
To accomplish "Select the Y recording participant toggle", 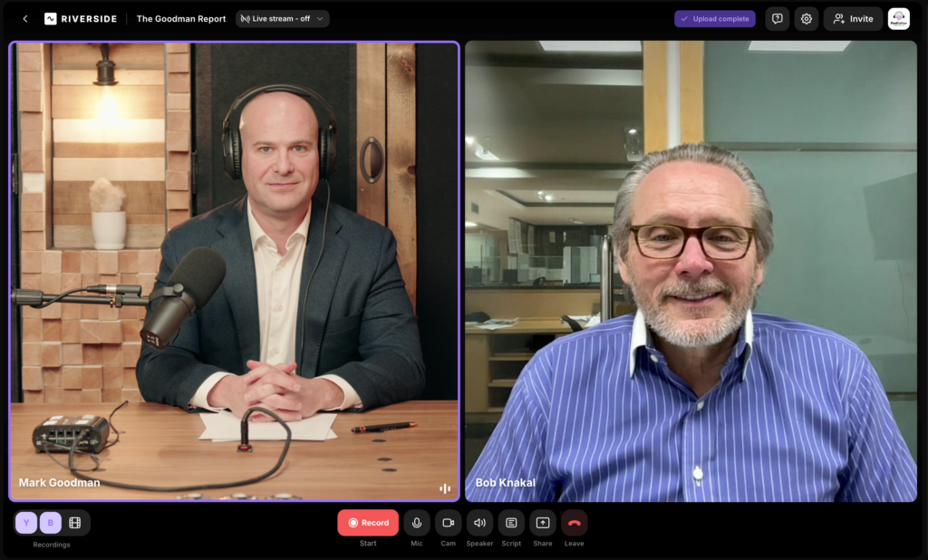I will pos(24,522).
